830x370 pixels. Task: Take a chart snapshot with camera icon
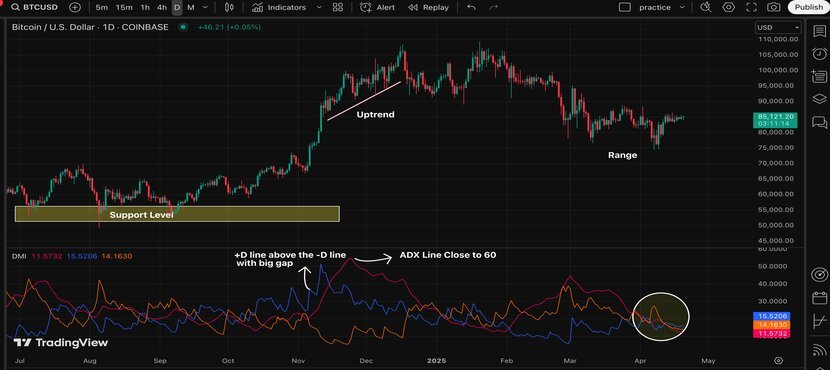click(x=773, y=7)
